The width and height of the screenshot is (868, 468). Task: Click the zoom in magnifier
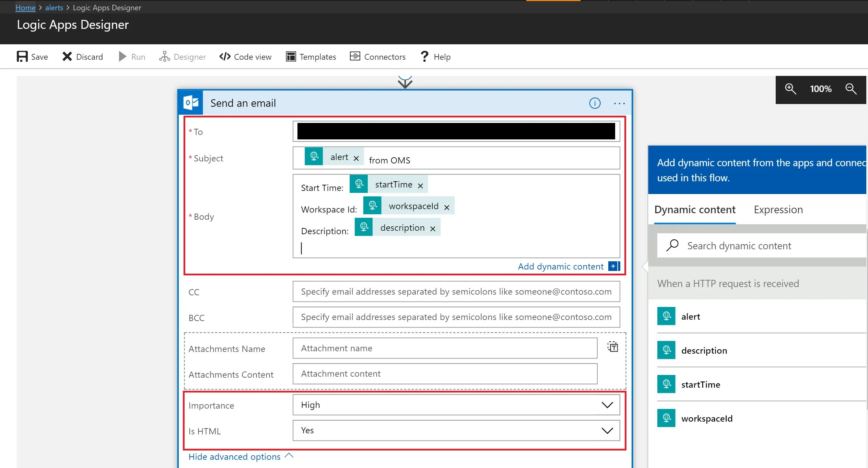point(791,89)
